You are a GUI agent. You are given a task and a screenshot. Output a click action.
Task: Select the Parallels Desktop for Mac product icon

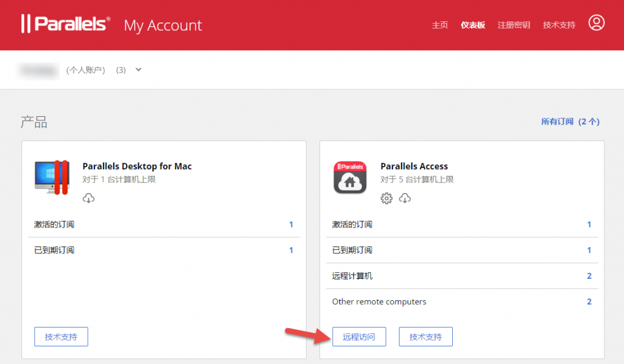click(52, 175)
